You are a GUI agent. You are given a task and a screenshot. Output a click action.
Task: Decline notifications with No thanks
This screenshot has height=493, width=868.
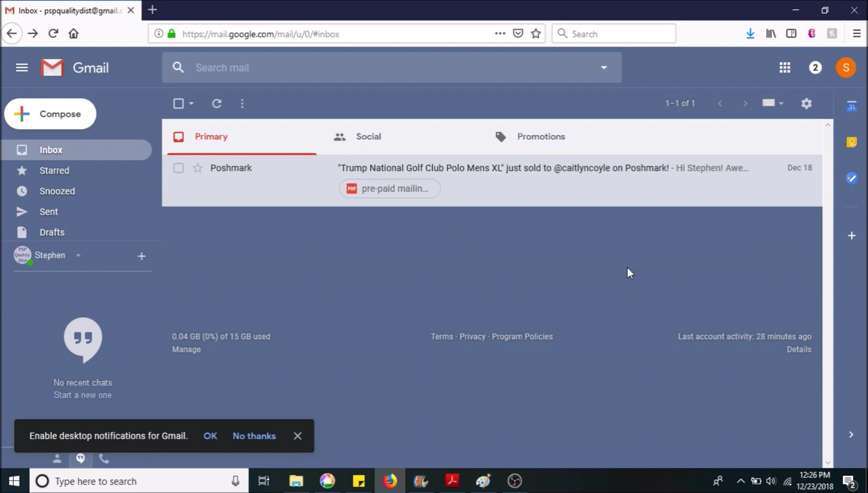[254, 436]
